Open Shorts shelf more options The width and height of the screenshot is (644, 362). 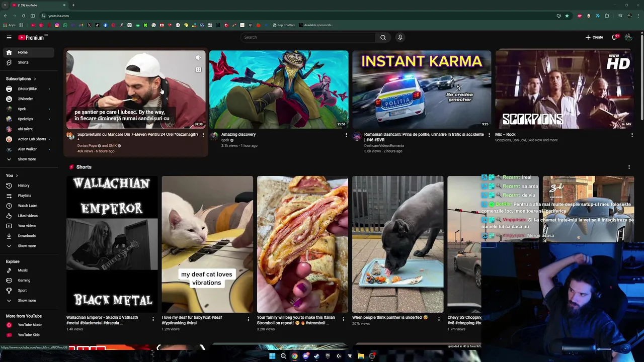629,167
